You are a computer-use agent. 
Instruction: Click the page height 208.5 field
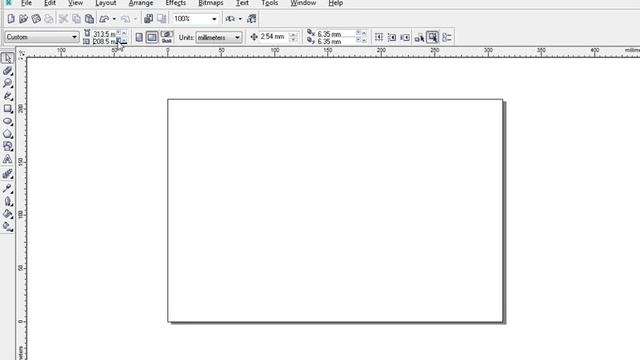tap(104, 41)
